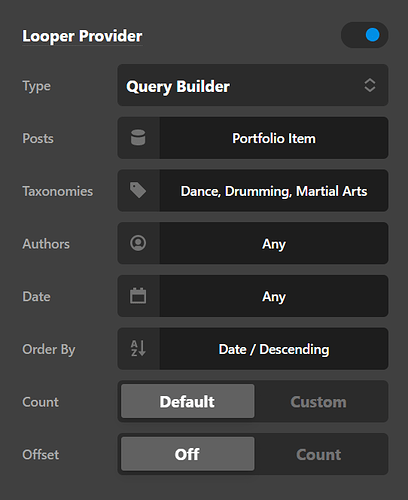Open the Date / Descending order selector
Screen dimensions: 408x500
pyautogui.click(x=274, y=348)
